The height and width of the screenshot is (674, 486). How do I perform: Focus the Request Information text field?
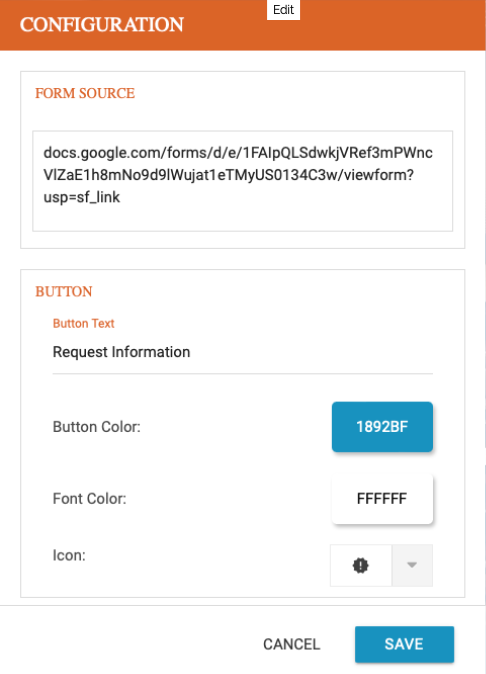[x=242, y=352]
